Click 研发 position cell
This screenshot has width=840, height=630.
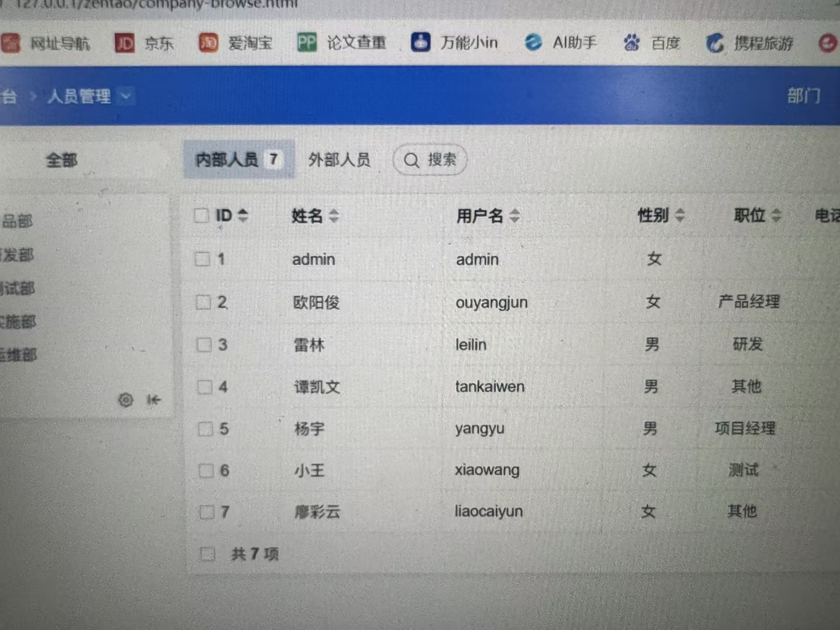748,344
